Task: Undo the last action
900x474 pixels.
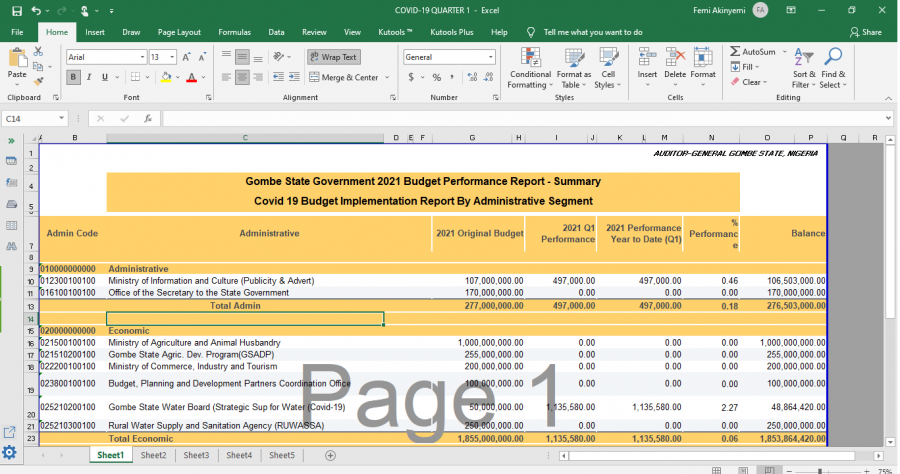Action: pyautogui.click(x=36, y=10)
